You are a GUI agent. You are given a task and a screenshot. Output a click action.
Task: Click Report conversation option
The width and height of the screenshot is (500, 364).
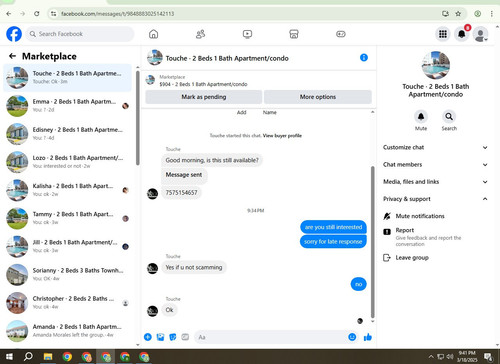point(435,237)
